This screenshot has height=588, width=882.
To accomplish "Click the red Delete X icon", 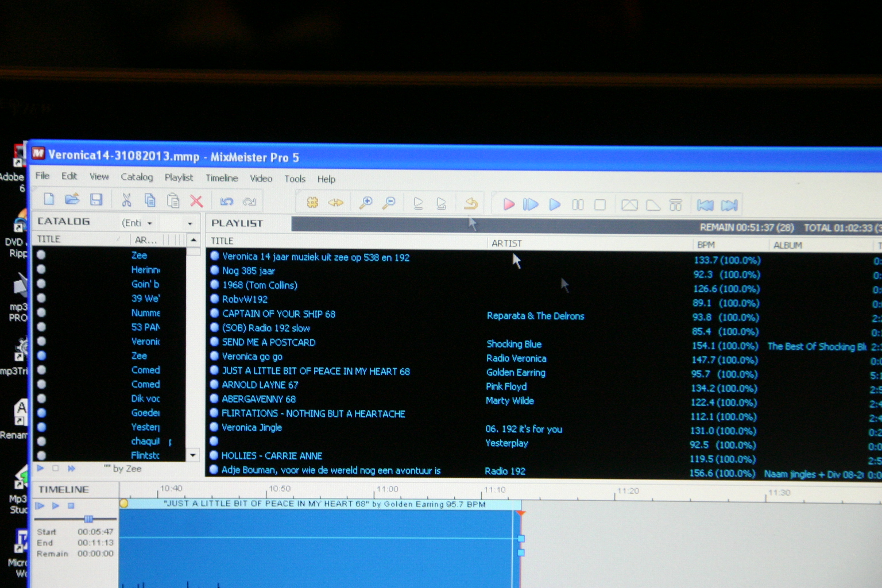I will tap(196, 201).
